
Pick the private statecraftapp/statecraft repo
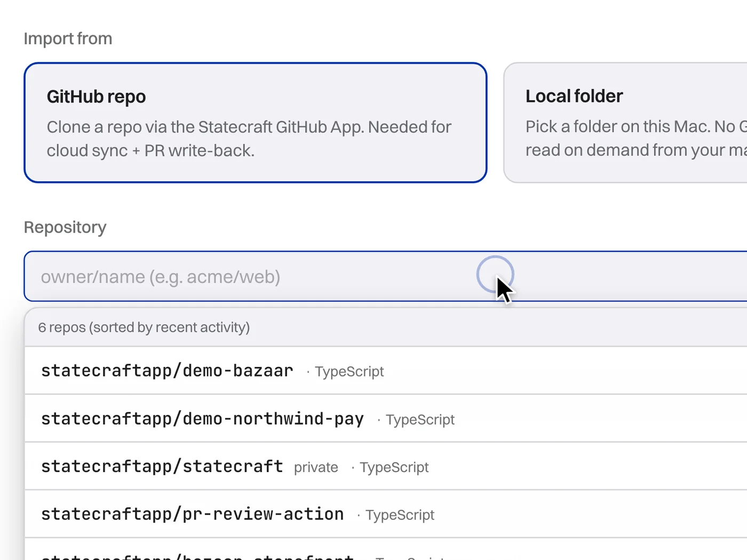point(386,467)
